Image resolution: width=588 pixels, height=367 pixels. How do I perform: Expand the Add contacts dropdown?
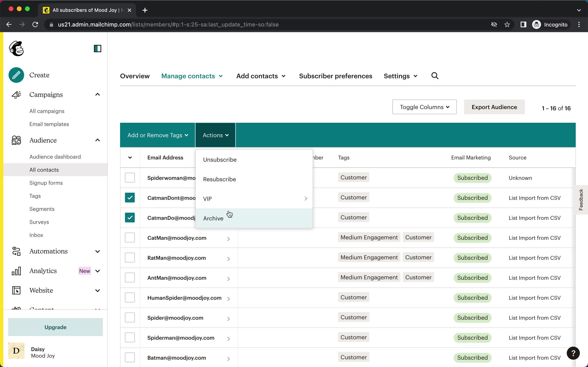pos(260,76)
